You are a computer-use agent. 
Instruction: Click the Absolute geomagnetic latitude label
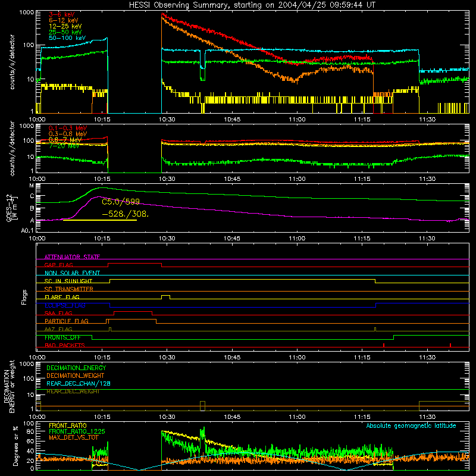click(411, 426)
